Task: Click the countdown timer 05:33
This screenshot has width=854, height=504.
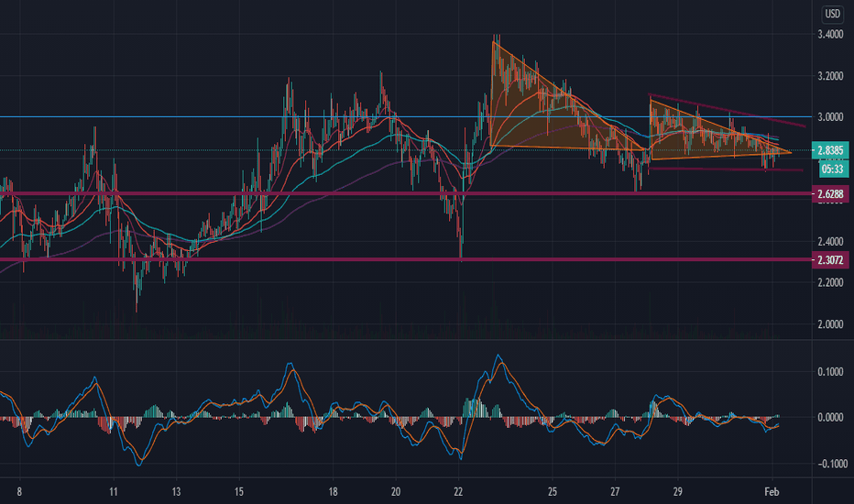Action: 832,169
